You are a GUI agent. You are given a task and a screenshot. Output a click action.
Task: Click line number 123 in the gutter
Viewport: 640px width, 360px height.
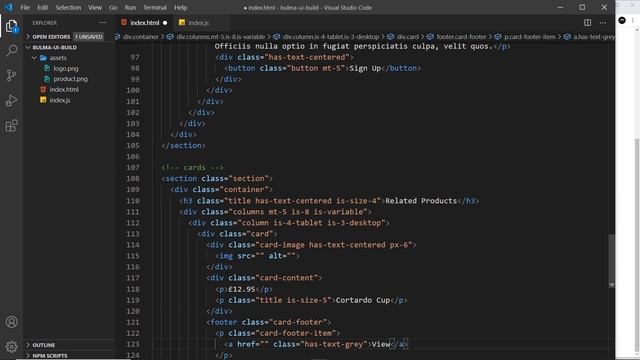click(133, 344)
